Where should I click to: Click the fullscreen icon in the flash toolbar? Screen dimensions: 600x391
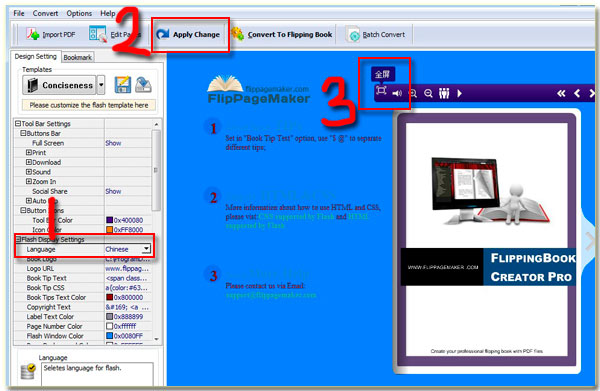[381, 91]
